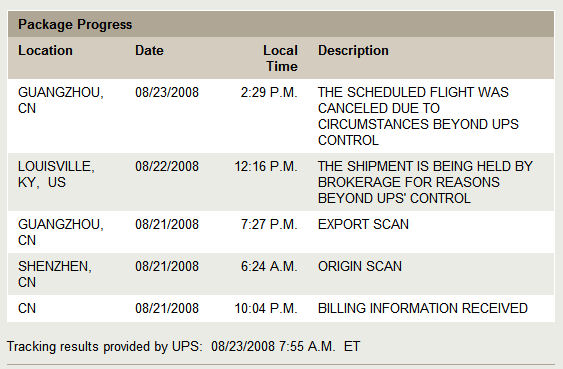Viewport: 563px width, 369px height.
Task: Click LOUISVILLE, KY, US location cell
Action: [x=56, y=174]
